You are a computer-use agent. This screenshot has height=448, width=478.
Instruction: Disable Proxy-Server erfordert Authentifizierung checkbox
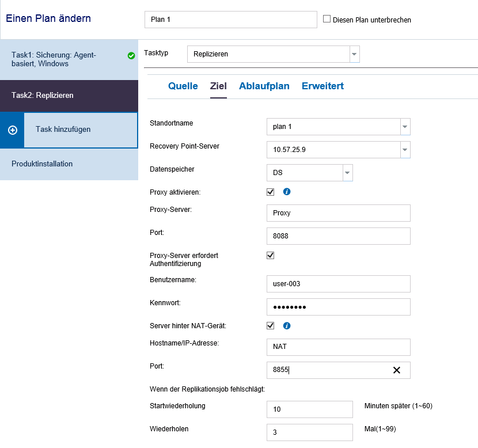[271, 255]
